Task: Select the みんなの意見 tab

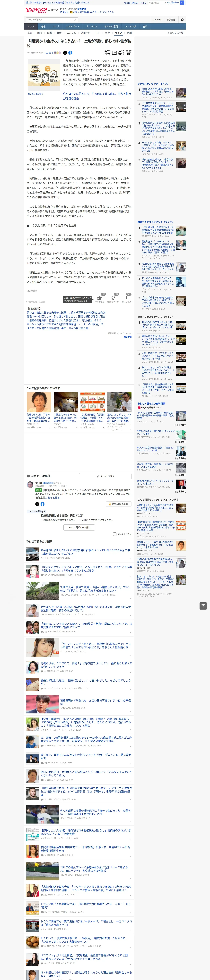Action: pyautogui.click(x=111, y=27)
